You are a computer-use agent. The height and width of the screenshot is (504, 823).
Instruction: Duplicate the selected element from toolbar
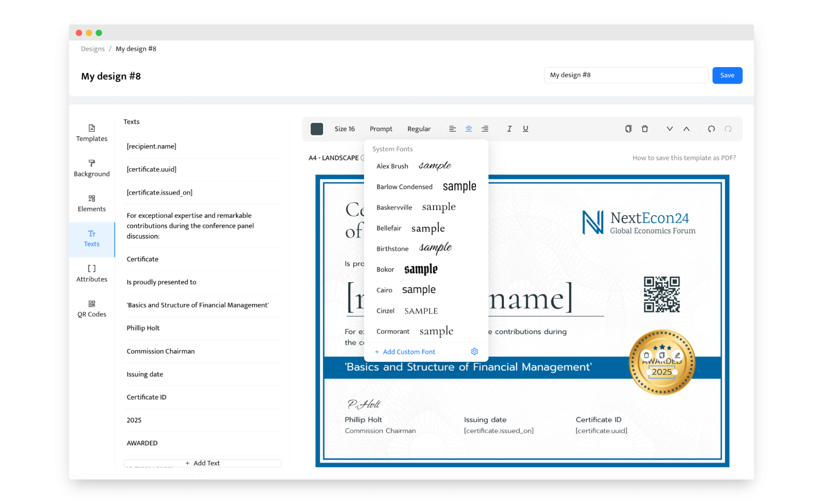(x=628, y=129)
